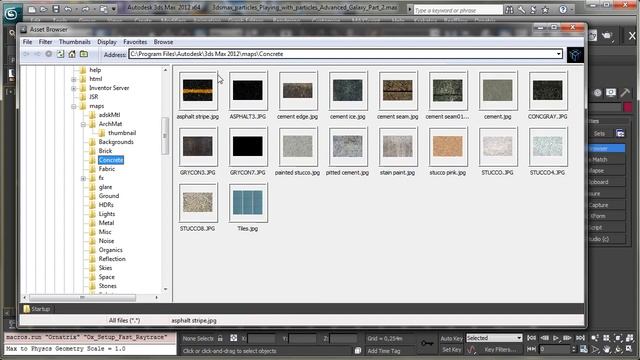
Task: Click the wrench Subscription Center icon
Action: pos(521,10)
